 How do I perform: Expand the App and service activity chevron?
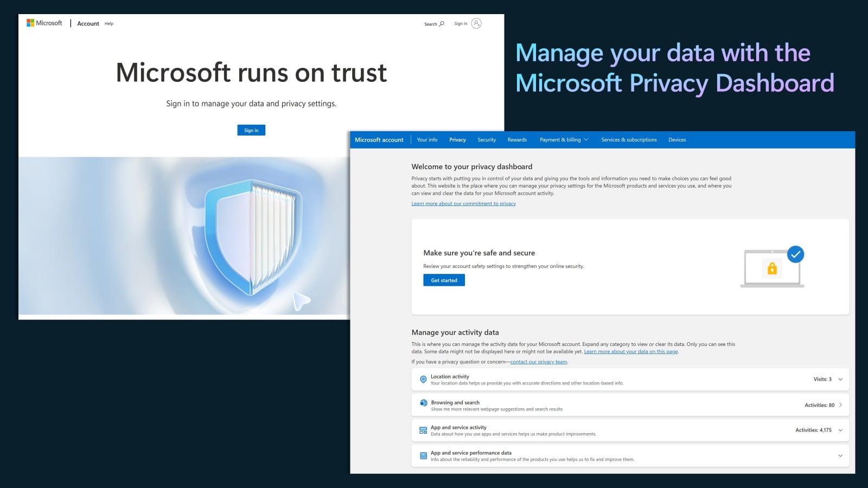click(x=840, y=431)
